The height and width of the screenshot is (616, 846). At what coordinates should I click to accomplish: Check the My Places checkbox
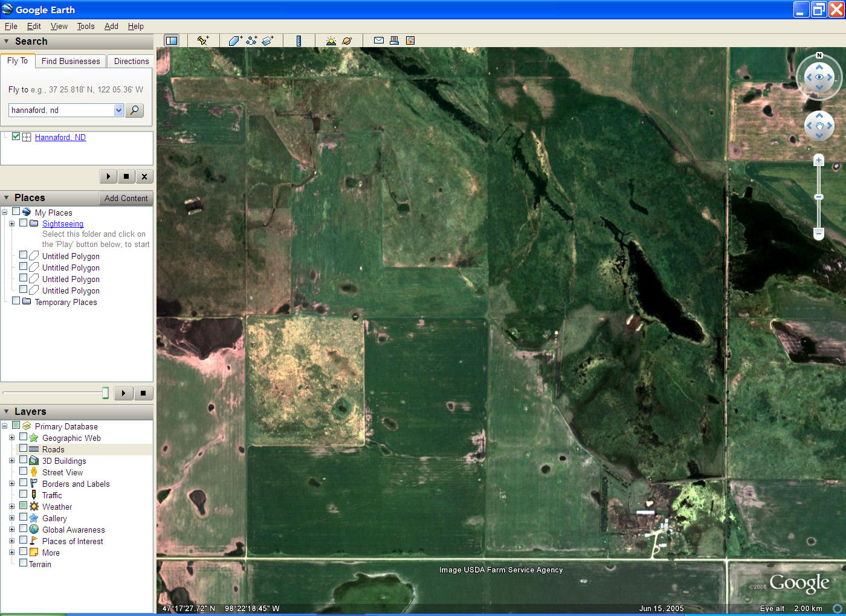(16, 211)
